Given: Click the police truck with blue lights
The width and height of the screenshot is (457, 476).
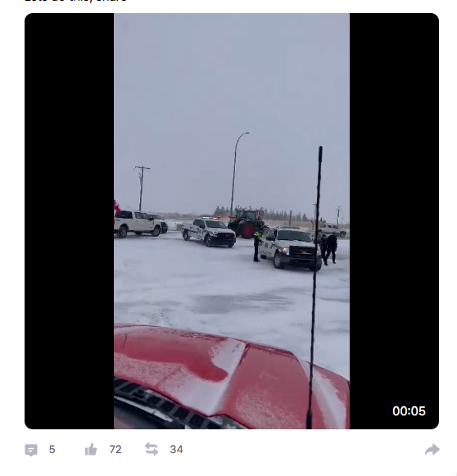Looking at the screenshot, I should tap(290, 249).
